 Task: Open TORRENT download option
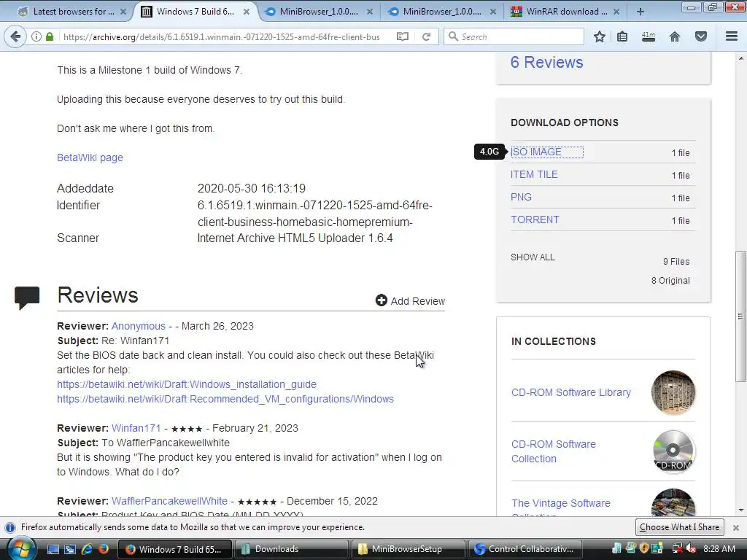pos(535,219)
